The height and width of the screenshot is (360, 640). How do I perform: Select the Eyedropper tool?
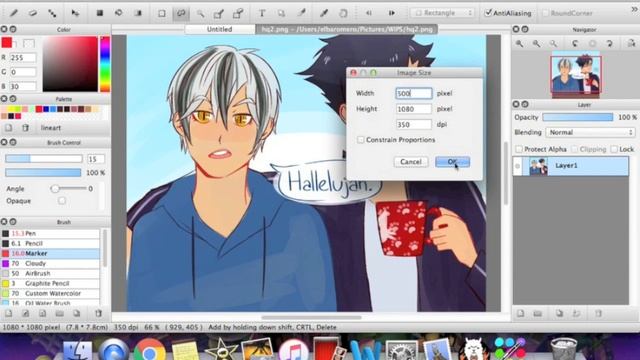tap(324, 13)
